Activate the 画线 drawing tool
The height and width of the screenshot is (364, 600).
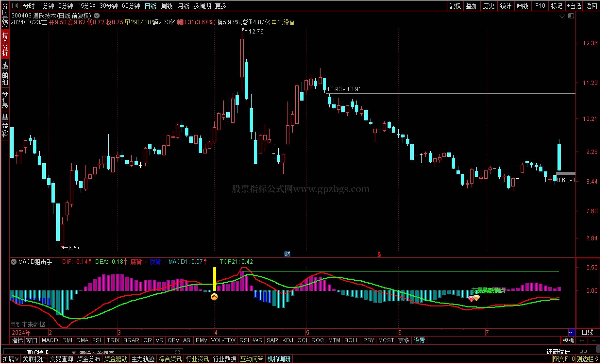[523, 6]
